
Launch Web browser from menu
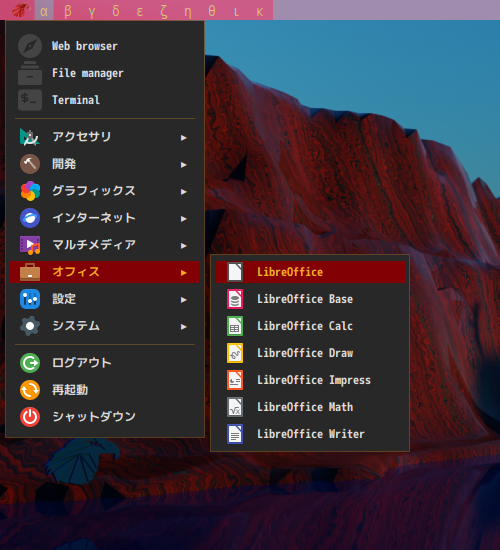pos(105,46)
